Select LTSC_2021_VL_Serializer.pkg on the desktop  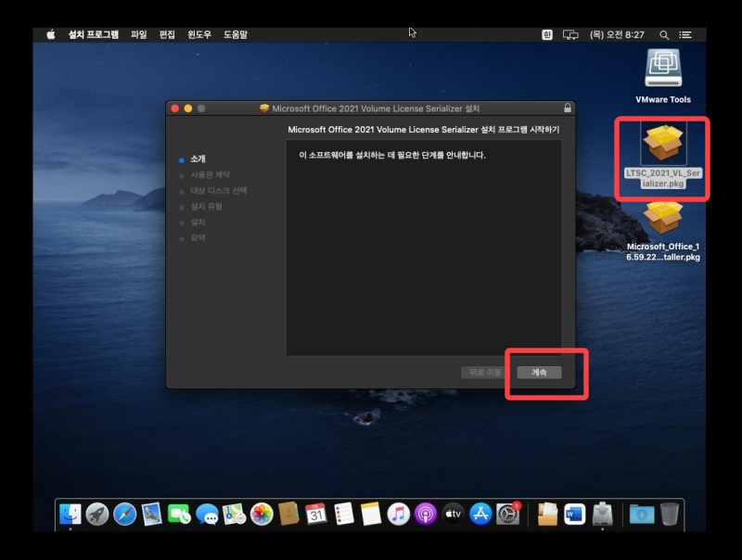click(x=663, y=155)
